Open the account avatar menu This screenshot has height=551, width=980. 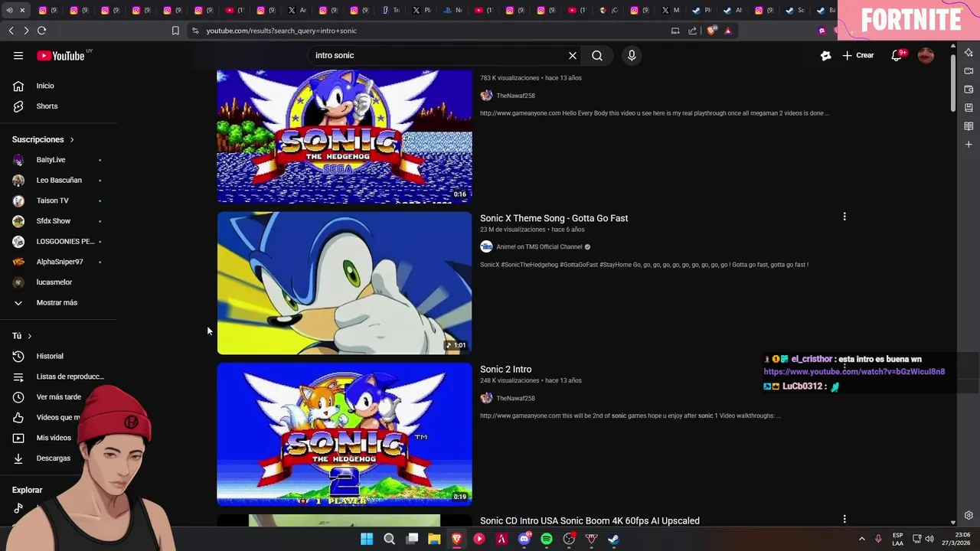pyautogui.click(x=926, y=55)
